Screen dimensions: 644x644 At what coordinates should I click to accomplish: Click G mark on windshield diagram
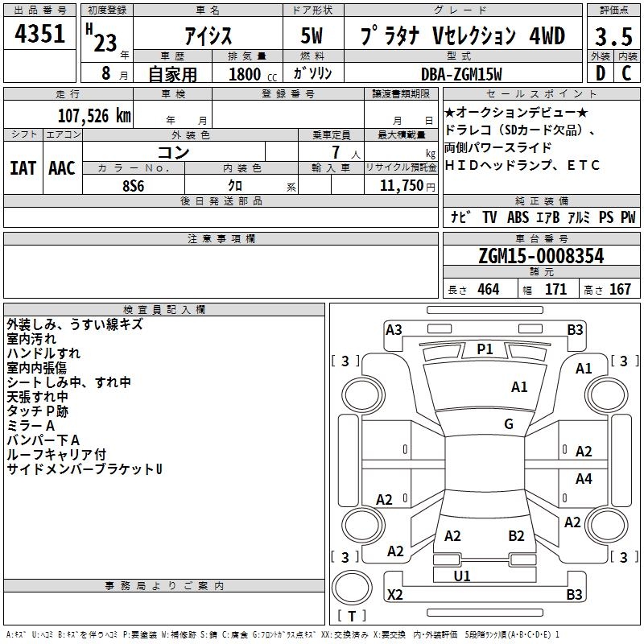pos(509,423)
